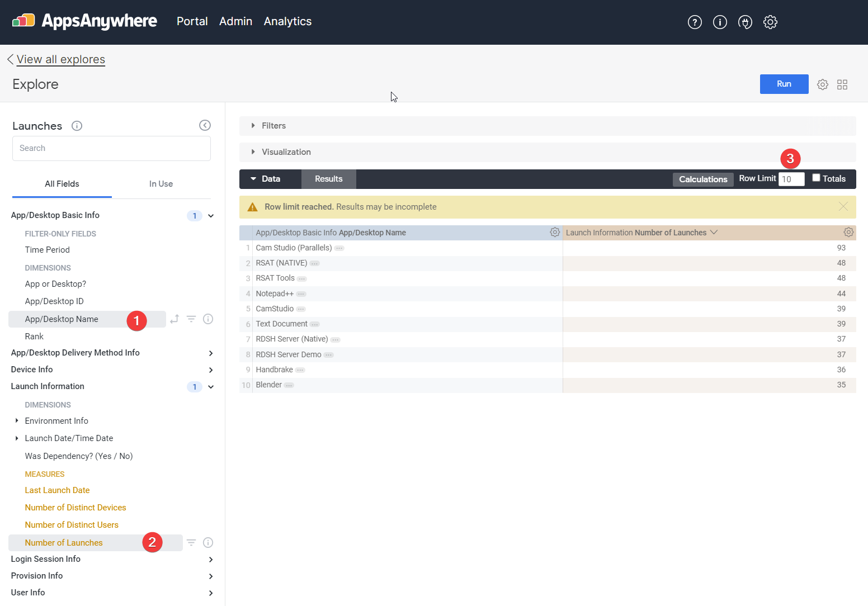Screen dimensions: 868x606
Task: Switch to the In Use tab
Action: coord(161,184)
